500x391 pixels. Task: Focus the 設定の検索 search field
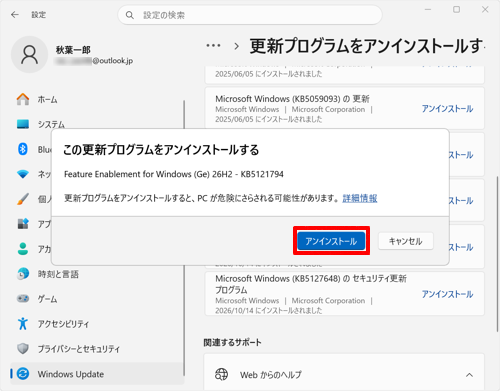(x=250, y=15)
